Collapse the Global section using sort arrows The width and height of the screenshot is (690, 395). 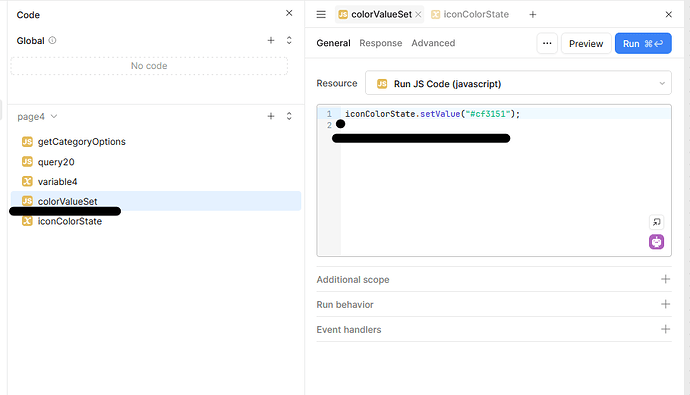(x=289, y=40)
